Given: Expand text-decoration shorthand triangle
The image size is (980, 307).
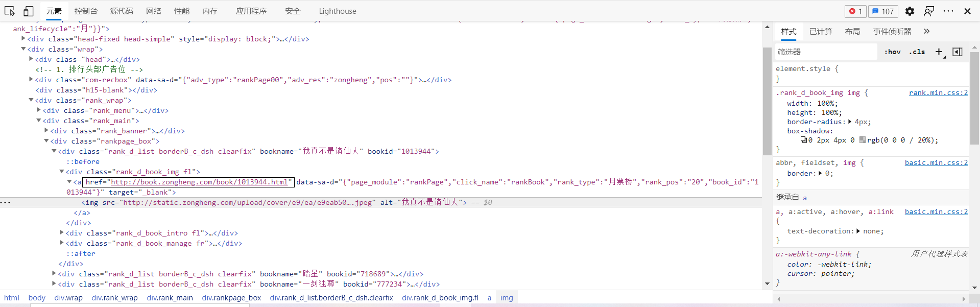Looking at the screenshot, I should pos(858,231).
